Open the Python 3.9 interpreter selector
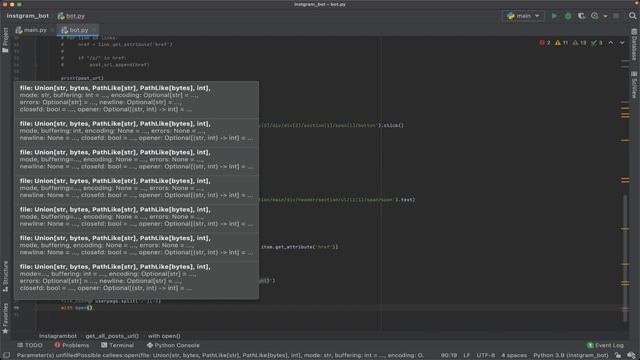640x360 pixels. pyautogui.click(x=571, y=356)
